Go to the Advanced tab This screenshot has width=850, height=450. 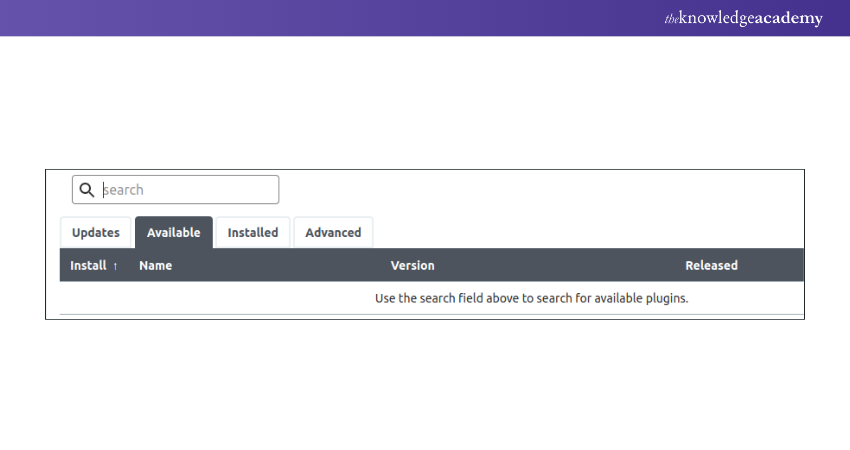click(x=333, y=232)
